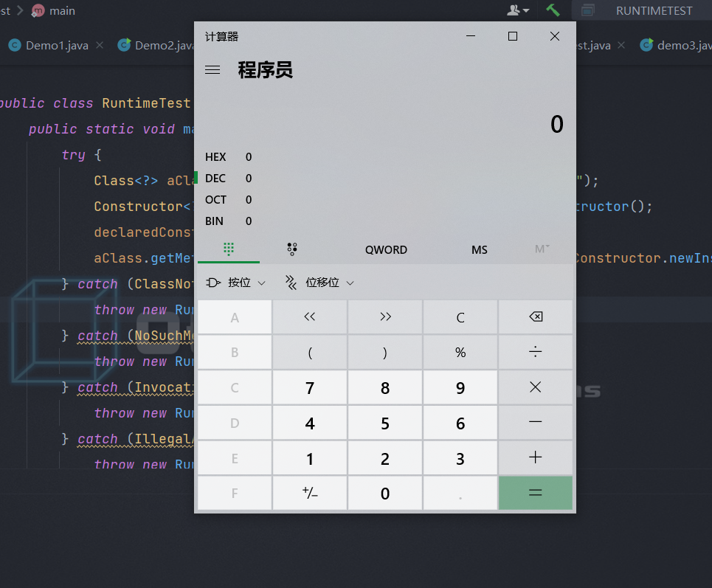Screen dimensions: 712x588
Task: Click the MS memory store button
Action: pyautogui.click(x=479, y=249)
